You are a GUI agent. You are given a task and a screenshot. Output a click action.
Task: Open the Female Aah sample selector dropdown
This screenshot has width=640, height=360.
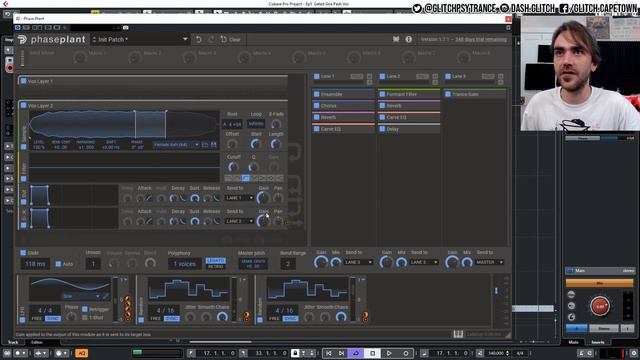click(x=176, y=144)
